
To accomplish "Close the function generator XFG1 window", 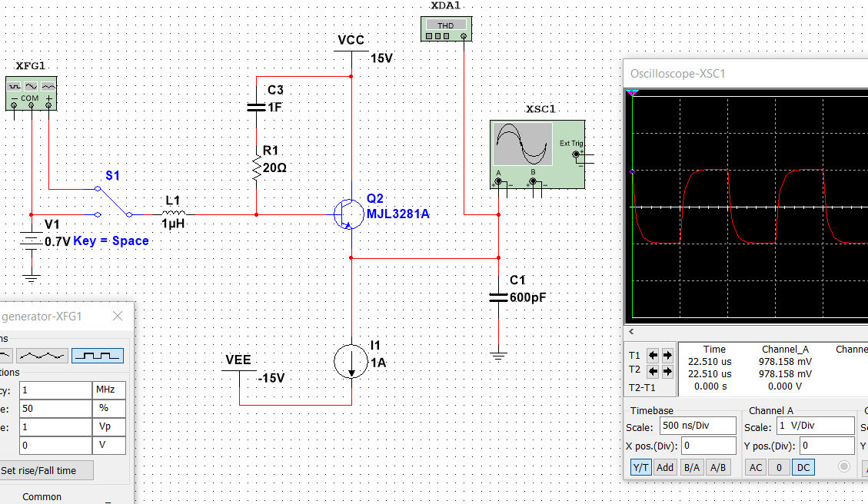I will coord(118,316).
